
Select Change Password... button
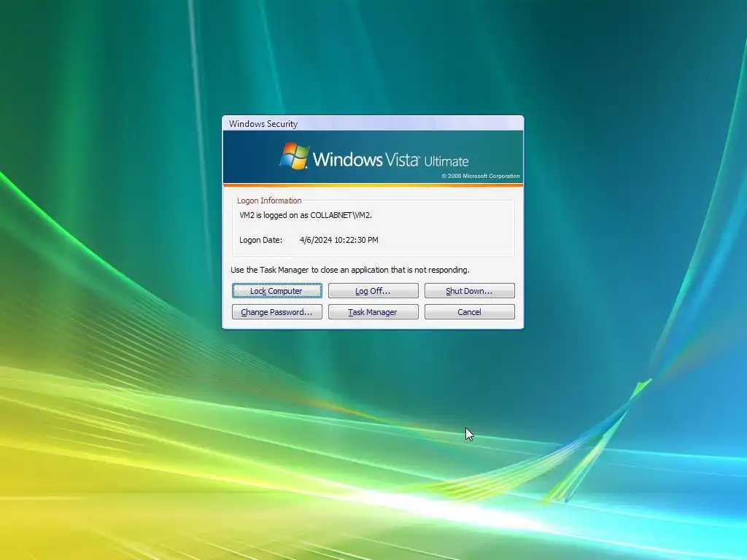click(x=276, y=312)
